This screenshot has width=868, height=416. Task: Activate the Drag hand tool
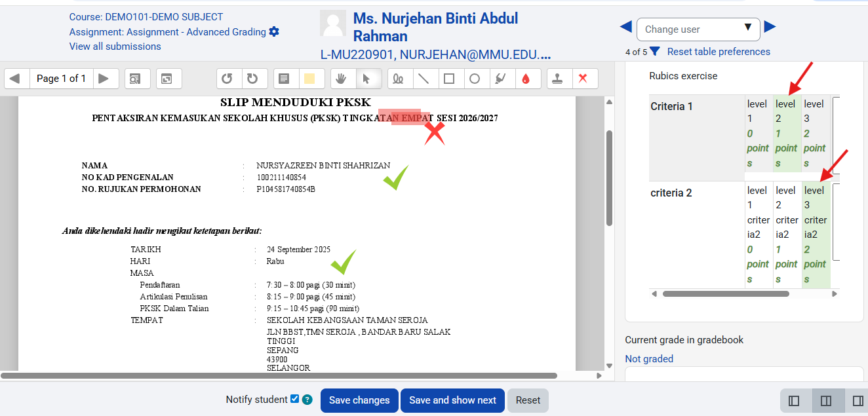pyautogui.click(x=341, y=79)
